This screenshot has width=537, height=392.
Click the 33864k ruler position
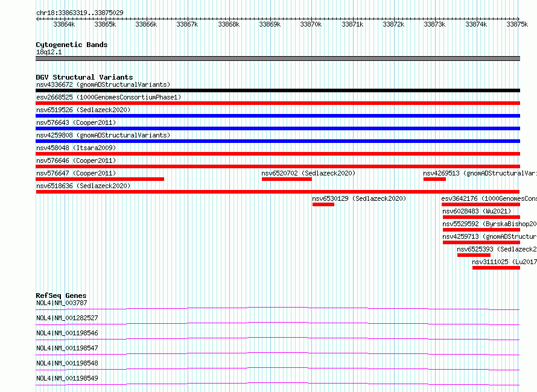click(x=64, y=24)
